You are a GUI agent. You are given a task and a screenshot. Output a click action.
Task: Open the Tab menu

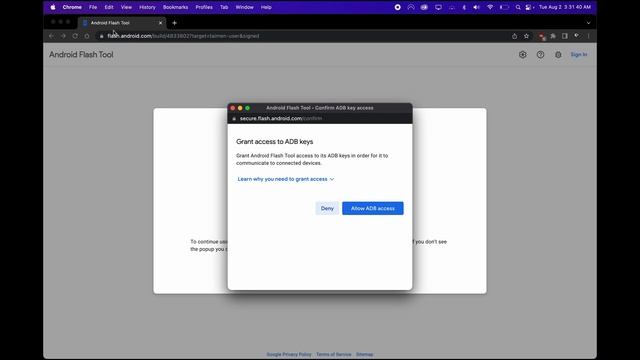click(x=224, y=7)
